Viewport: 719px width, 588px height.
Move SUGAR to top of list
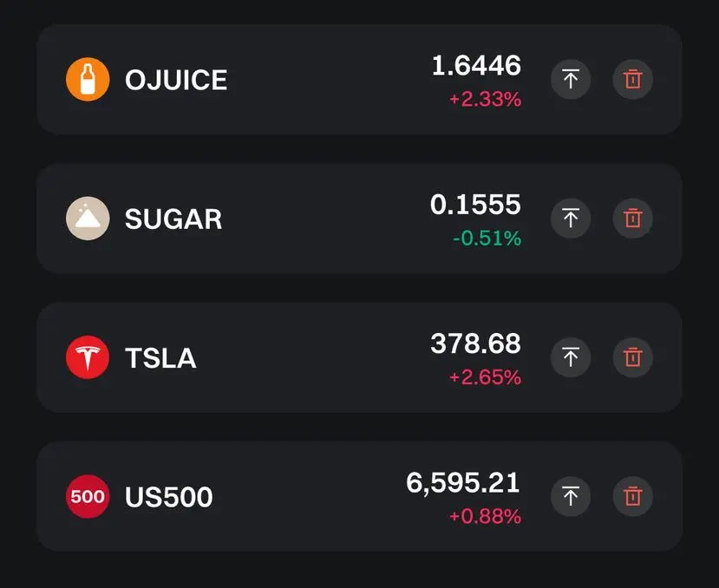click(571, 219)
